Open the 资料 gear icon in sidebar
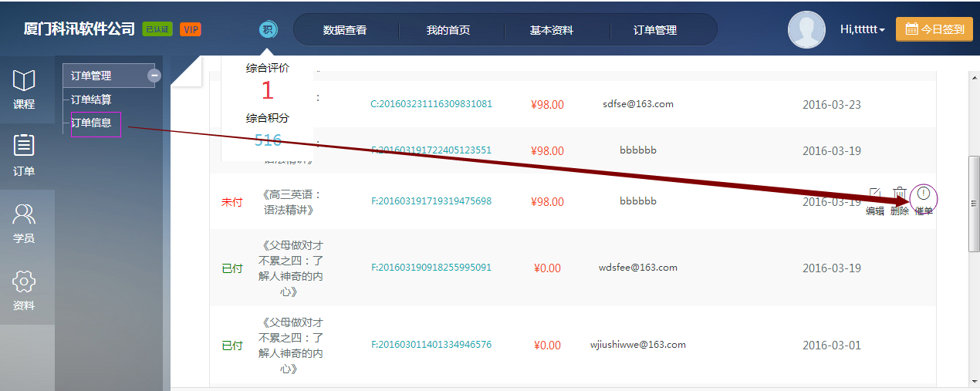The height and width of the screenshot is (391, 980). click(24, 281)
